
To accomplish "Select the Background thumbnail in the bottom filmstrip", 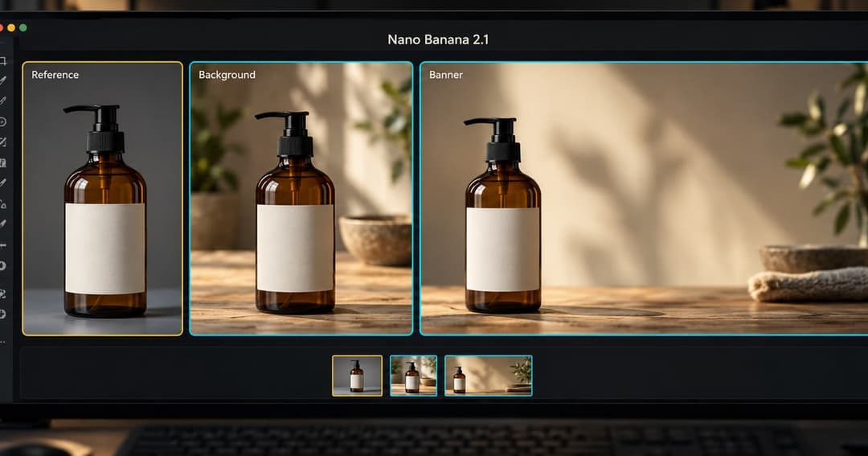I will [414, 376].
